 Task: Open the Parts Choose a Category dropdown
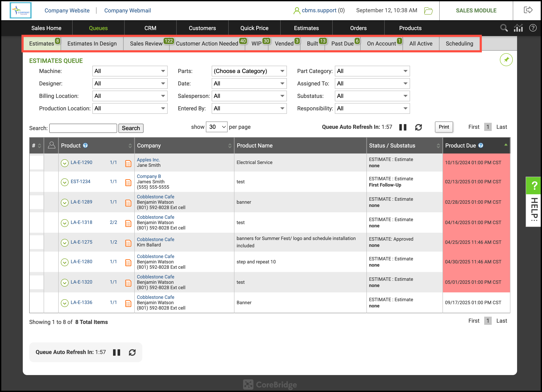[x=249, y=71]
